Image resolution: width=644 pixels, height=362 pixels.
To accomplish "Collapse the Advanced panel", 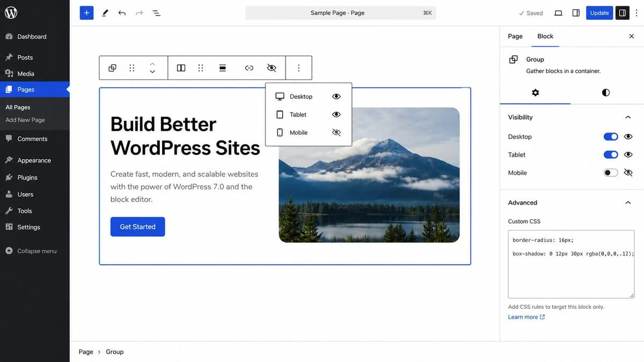I will (x=628, y=203).
